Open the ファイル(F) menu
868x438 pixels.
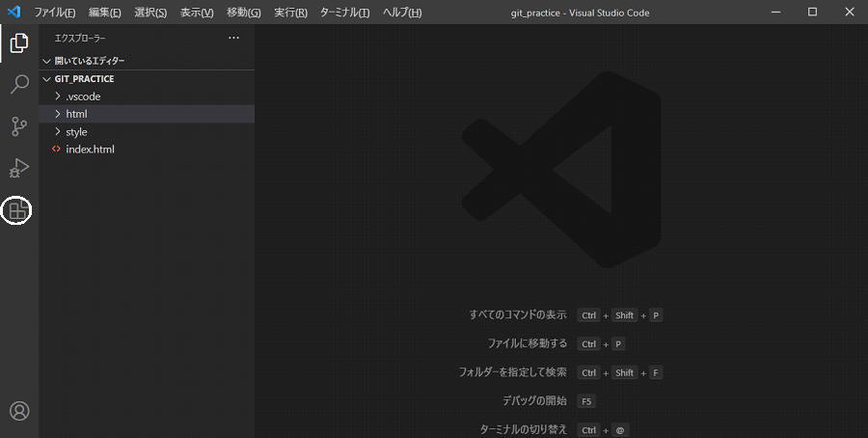click(x=55, y=13)
